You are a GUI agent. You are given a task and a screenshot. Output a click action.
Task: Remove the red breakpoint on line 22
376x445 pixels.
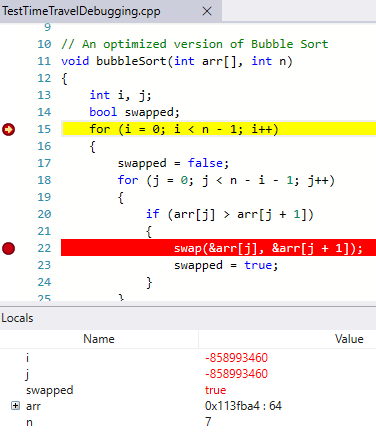point(8,248)
